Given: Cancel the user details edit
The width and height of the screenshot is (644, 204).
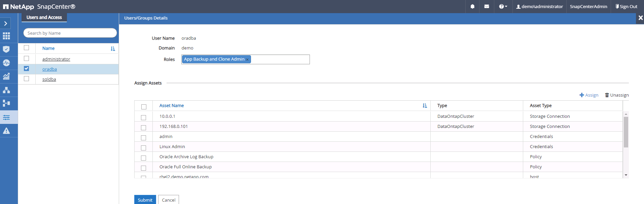Looking at the screenshot, I should [x=169, y=200].
